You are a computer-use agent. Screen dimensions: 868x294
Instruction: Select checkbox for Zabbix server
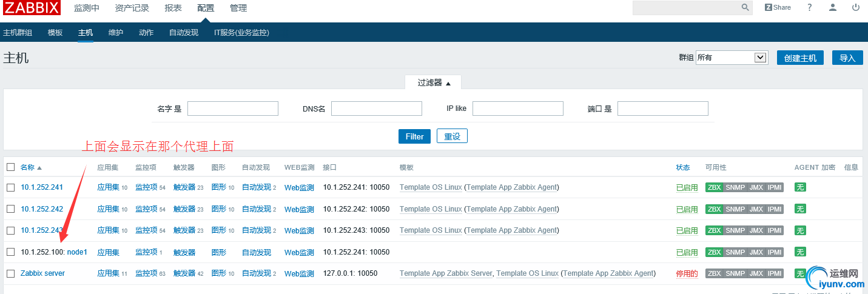point(10,273)
